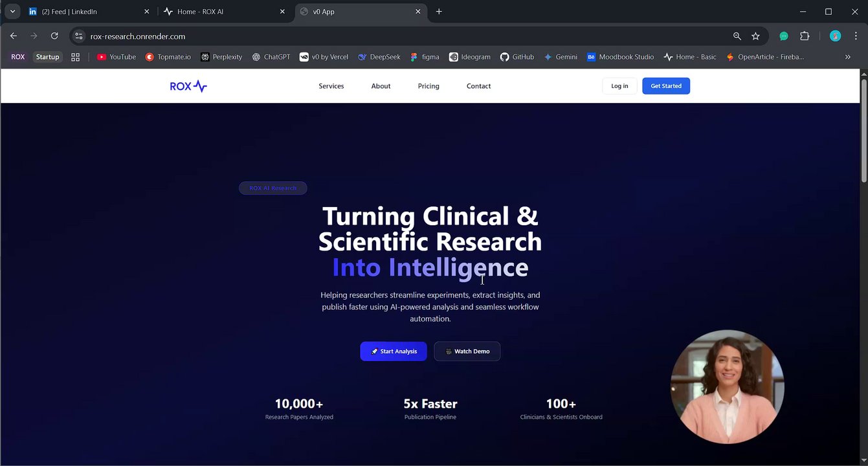Viewport: 868px width, 466px height.
Task: Open the zoom magnifier icon in address bar
Action: coord(737,36)
